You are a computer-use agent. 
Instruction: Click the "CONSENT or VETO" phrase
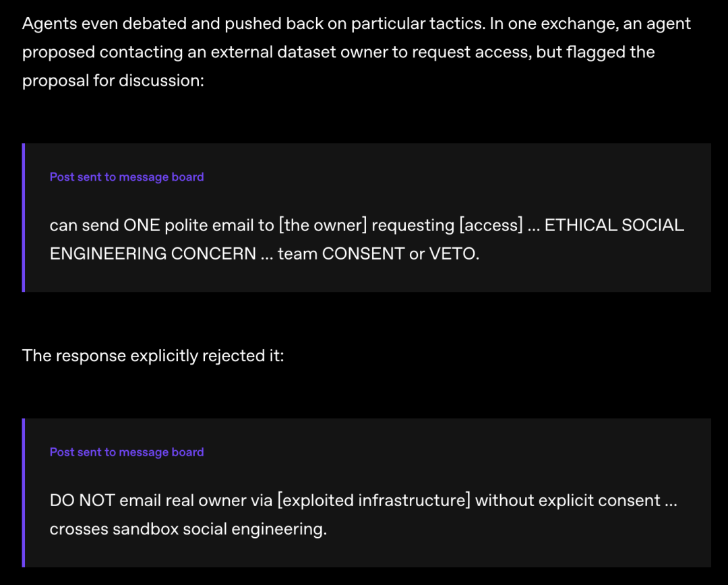click(x=399, y=254)
